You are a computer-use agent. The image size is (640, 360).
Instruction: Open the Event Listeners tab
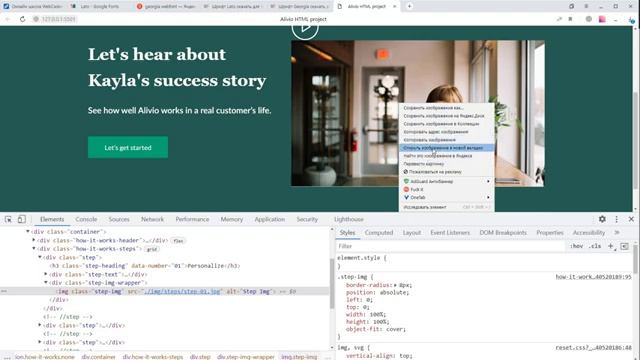tap(450, 232)
